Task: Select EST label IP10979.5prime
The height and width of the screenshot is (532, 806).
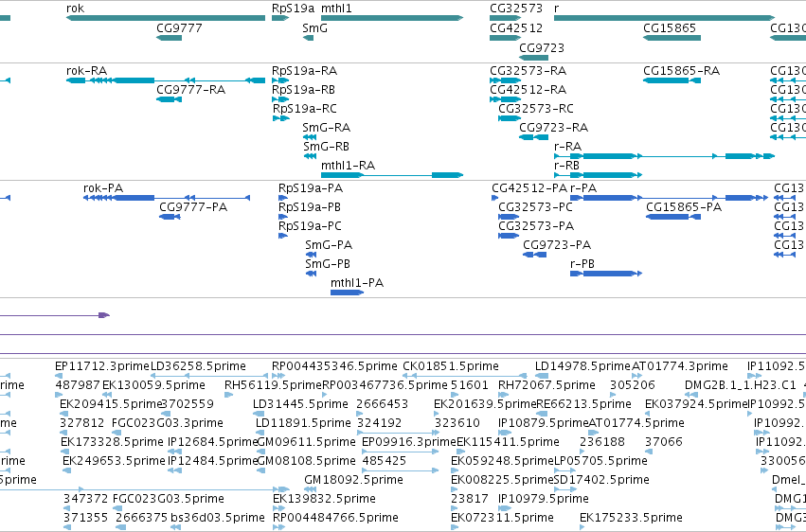Action: pyautogui.click(x=544, y=499)
